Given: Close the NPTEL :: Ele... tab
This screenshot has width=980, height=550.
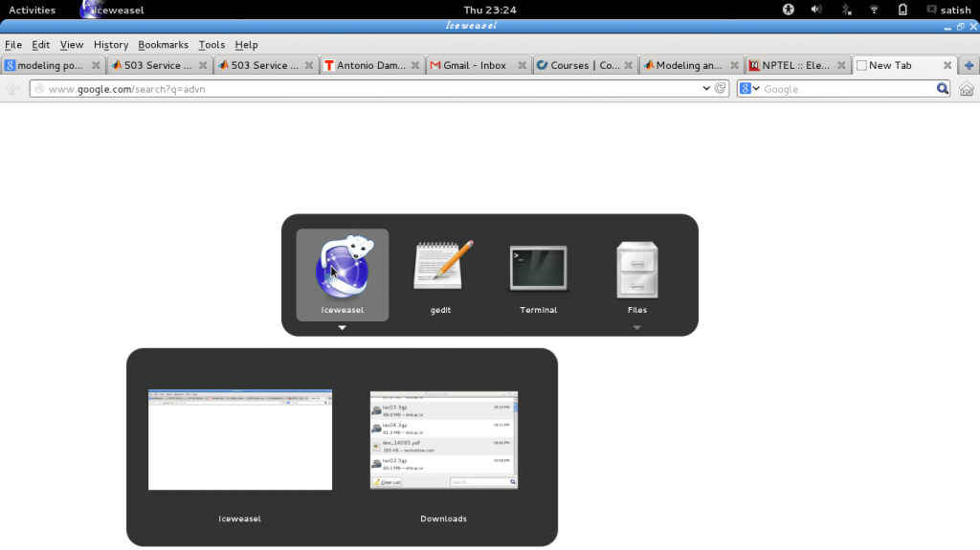Looking at the screenshot, I should tap(841, 65).
